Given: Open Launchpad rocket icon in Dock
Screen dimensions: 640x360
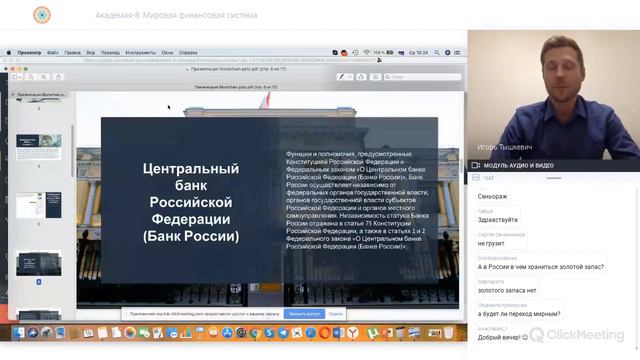Looking at the screenshot, I should click(47, 333).
